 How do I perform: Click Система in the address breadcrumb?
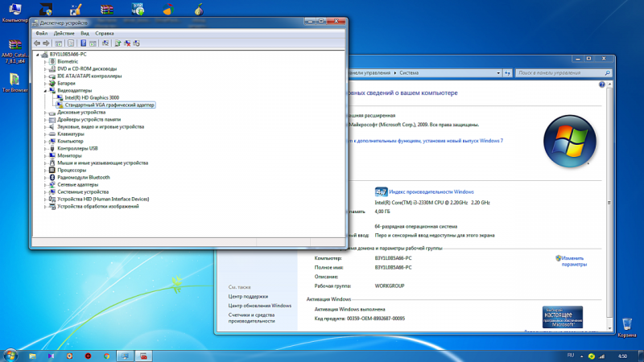tap(409, 73)
